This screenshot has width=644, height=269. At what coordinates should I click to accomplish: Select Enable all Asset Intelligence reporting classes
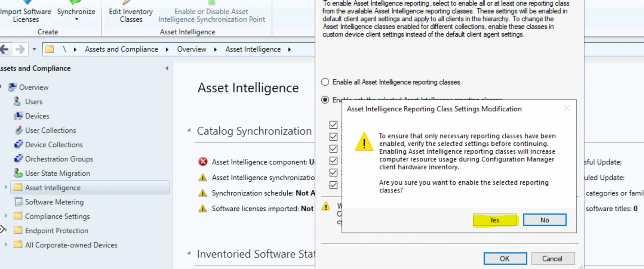tap(325, 82)
